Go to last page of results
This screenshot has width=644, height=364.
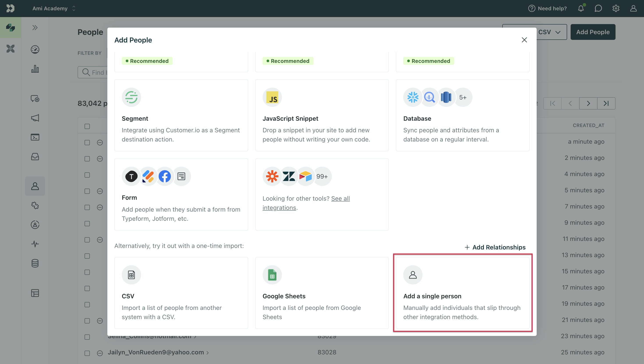606,103
